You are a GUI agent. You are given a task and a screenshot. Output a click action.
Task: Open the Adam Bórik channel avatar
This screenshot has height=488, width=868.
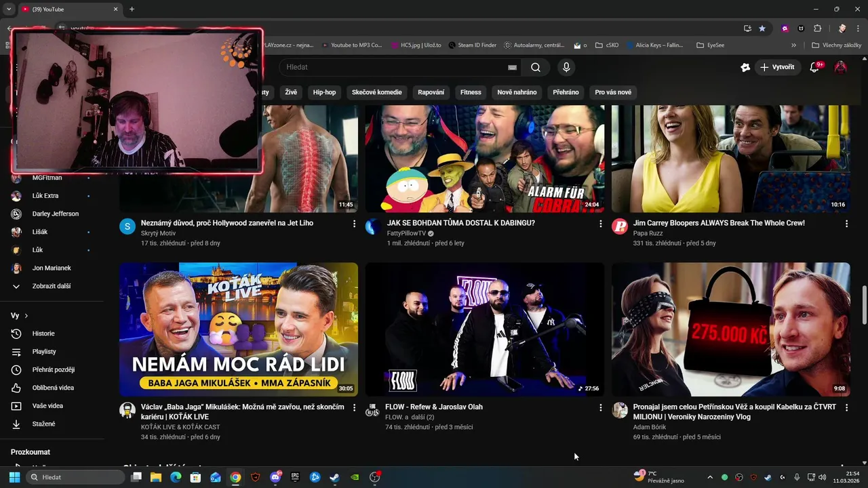coord(620,410)
